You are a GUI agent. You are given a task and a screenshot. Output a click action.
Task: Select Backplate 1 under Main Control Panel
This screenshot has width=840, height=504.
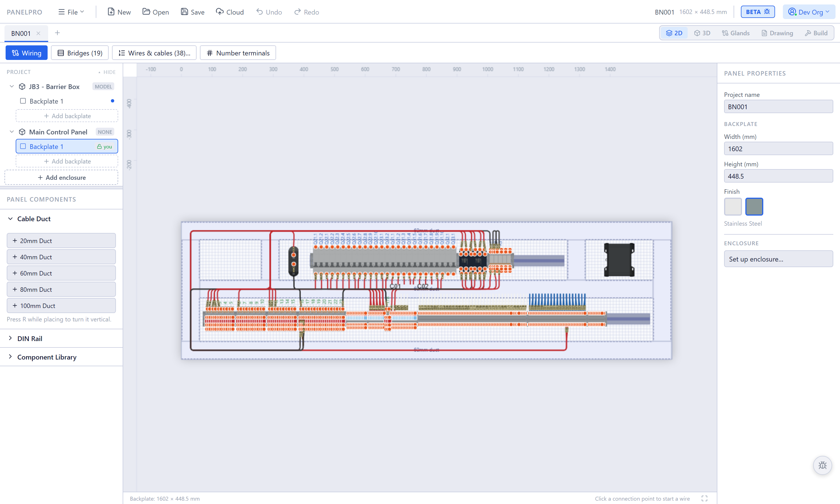click(x=67, y=146)
